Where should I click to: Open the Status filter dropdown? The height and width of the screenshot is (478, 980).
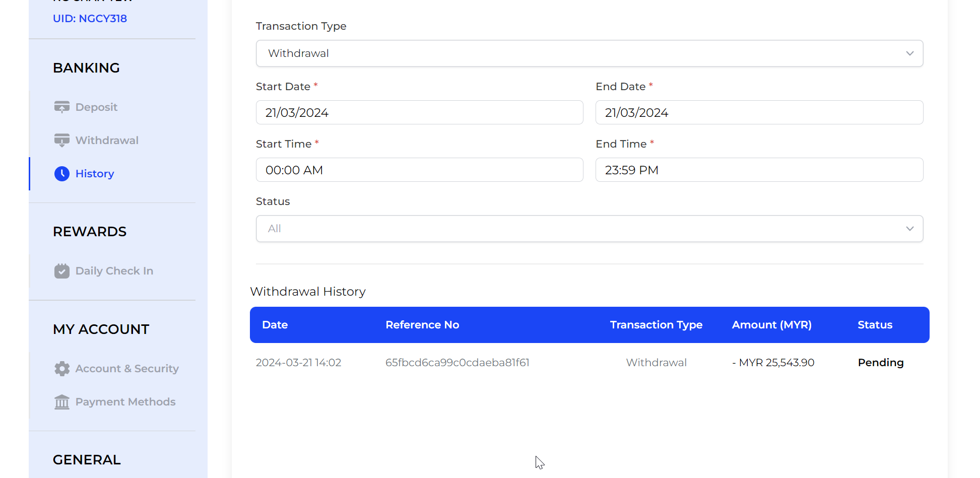[x=589, y=229]
